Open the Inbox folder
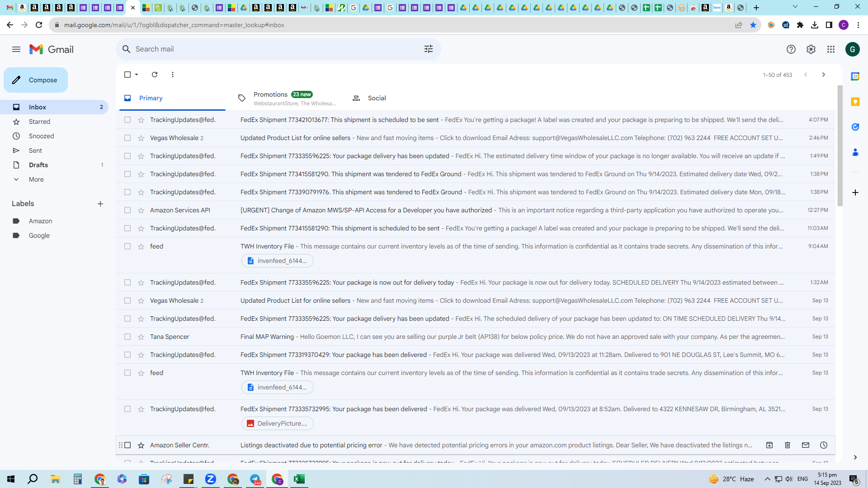This screenshot has height=488, width=868. coord(54,107)
